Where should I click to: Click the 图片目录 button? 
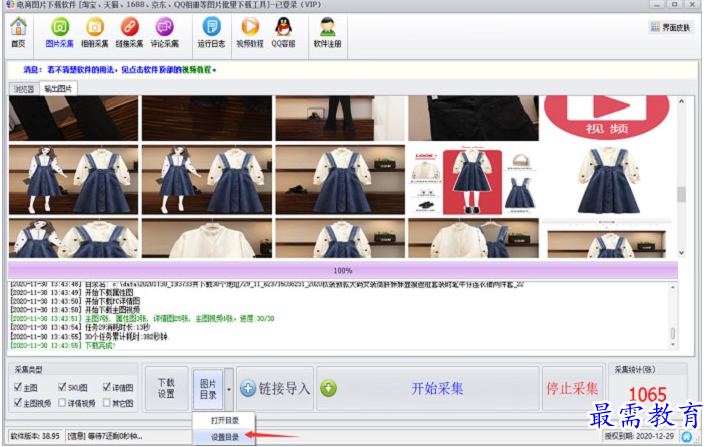coord(208,389)
